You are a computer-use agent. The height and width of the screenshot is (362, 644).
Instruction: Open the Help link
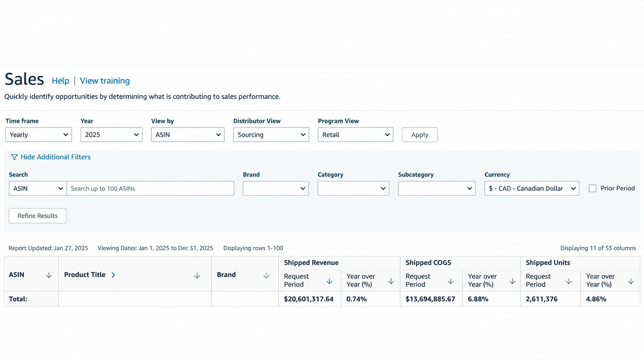pyautogui.click(x=60, y=81)
